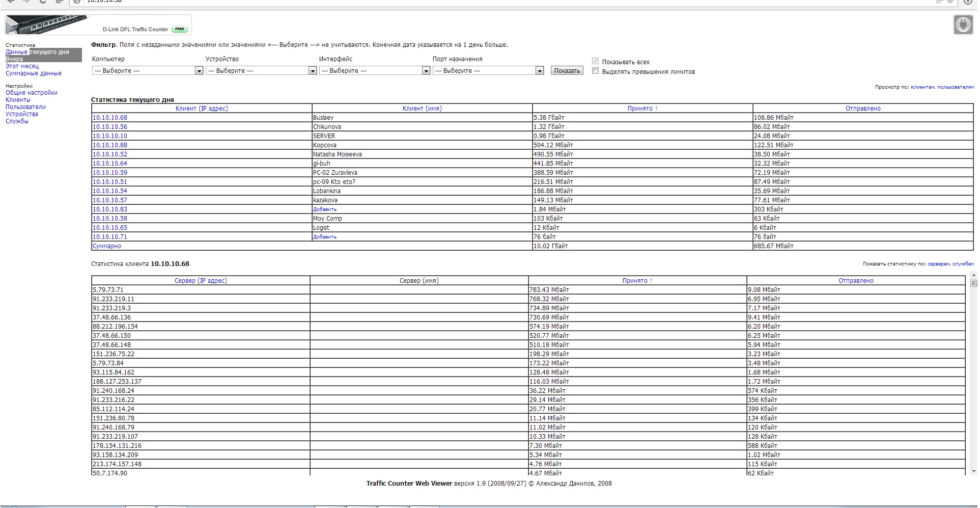Toggle the «Показывать всех» checkbox
The height and width of the screenshot is (508, 980).
[595, 62]
